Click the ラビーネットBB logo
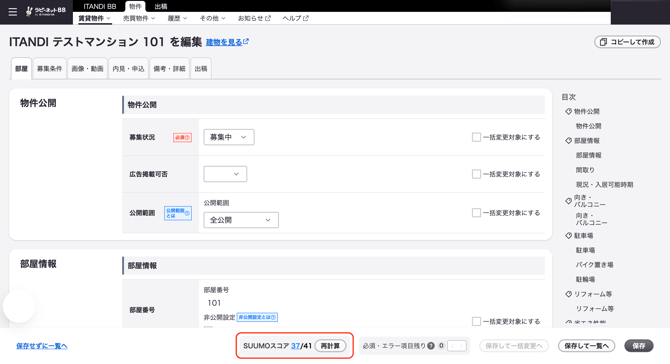 point(46,12)
